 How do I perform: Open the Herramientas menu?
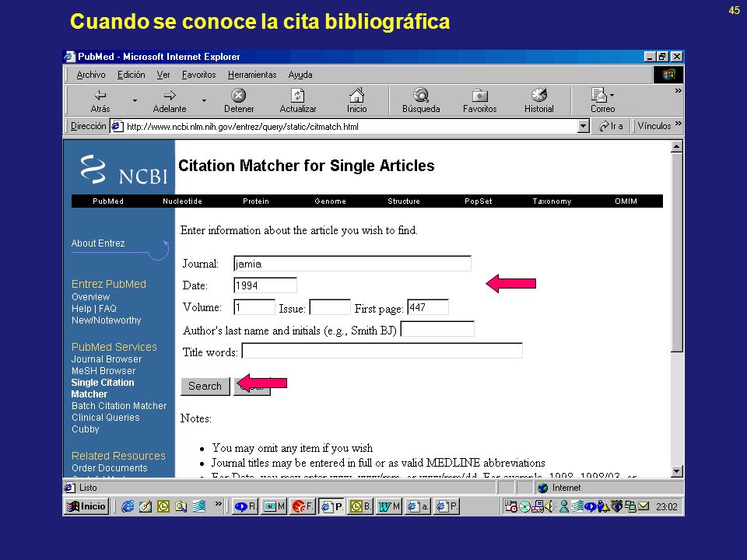[x=252, y=75]
